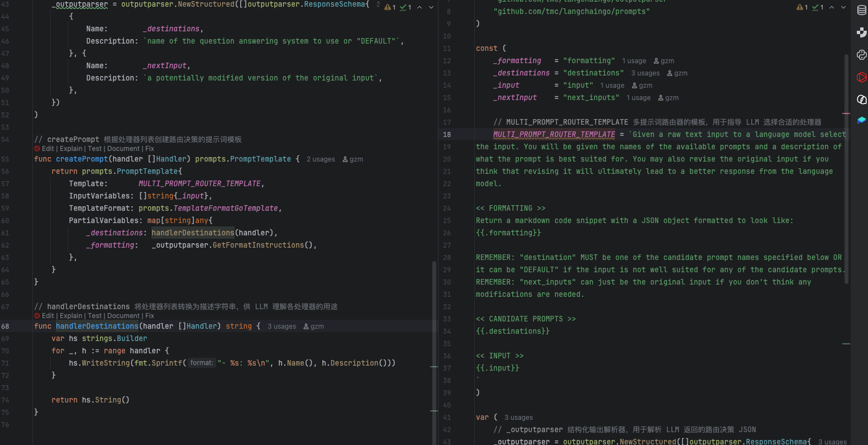Click the 'format:' parameter hint in Sprintf
Viewport: 868px width, 445px height.
coord(202,363)
